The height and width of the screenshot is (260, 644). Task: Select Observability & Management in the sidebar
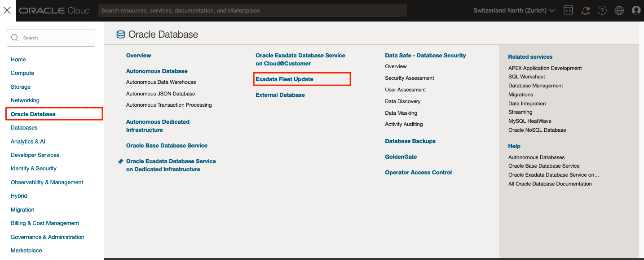tap(47, 182)
